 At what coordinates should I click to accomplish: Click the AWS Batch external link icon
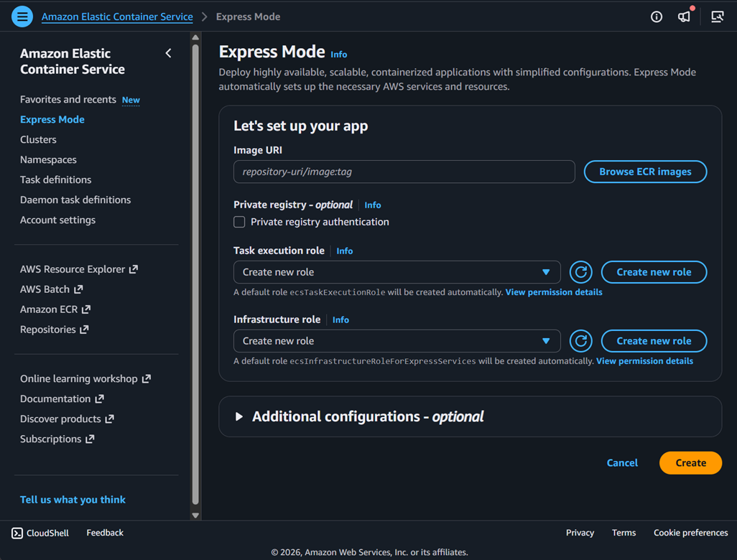(78, 289)
